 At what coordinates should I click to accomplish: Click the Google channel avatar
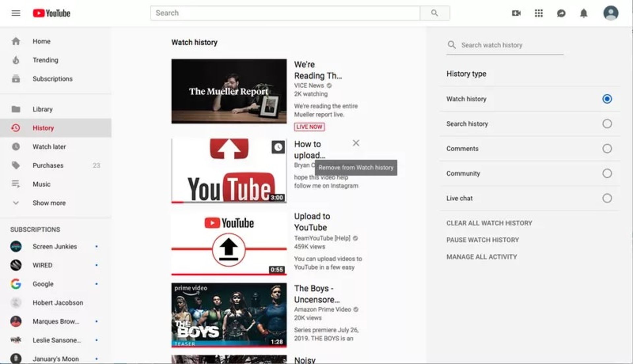(x=16, y=284)
